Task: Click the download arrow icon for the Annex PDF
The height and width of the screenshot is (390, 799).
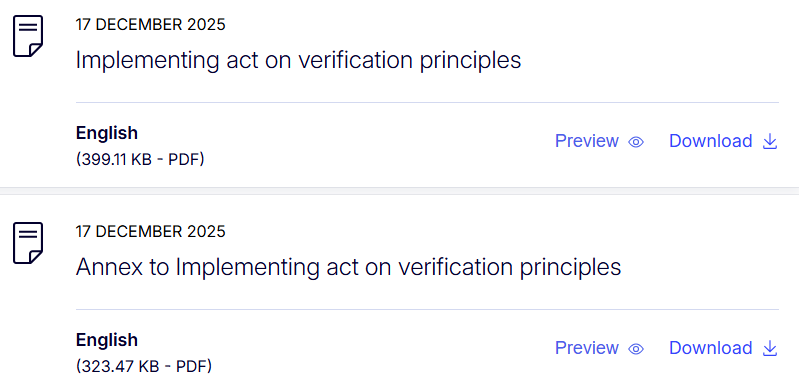Action: 769,348
